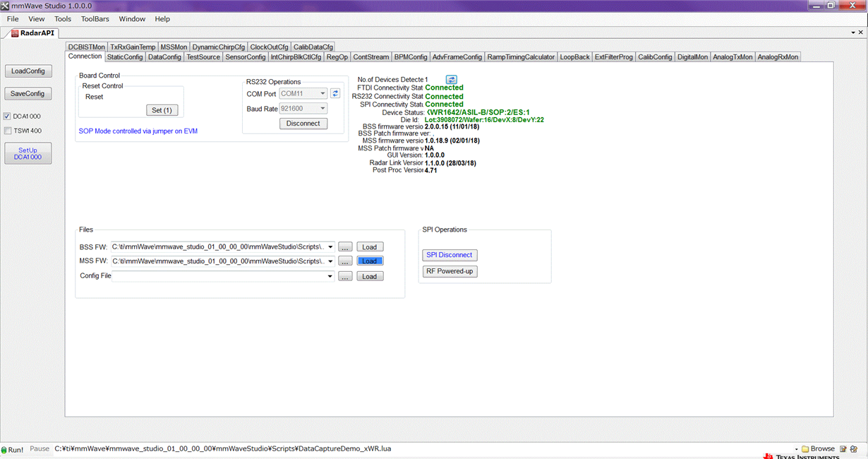The image size is (868, 459).
Task: Enable the TSW1400 checkbox
Action: [8, 131]
